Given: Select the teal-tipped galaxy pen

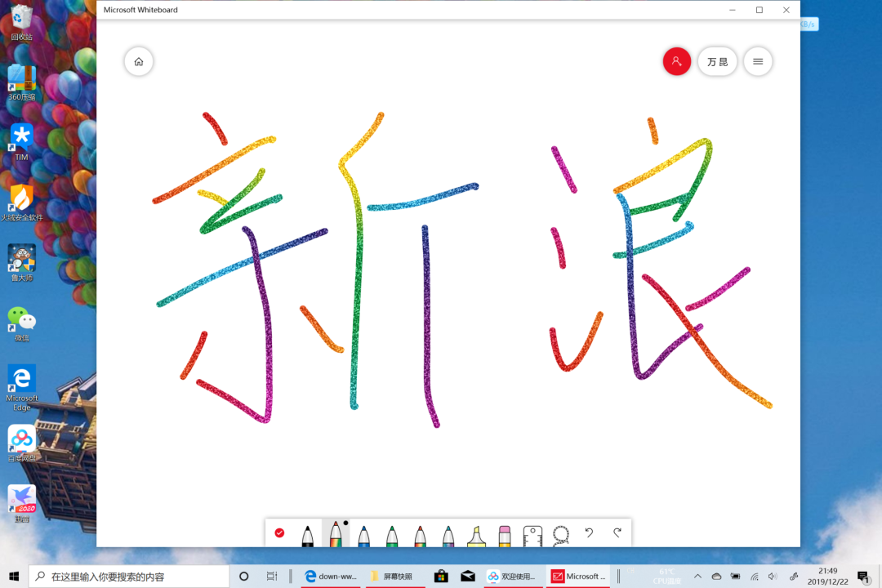Looking at the screenshot, I should (448, 535).
